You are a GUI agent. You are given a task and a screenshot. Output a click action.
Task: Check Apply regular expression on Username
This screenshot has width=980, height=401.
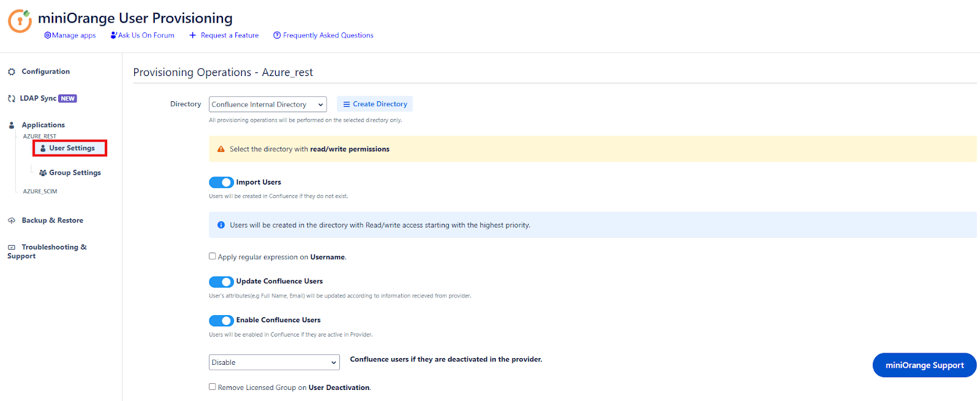[213, 256]
